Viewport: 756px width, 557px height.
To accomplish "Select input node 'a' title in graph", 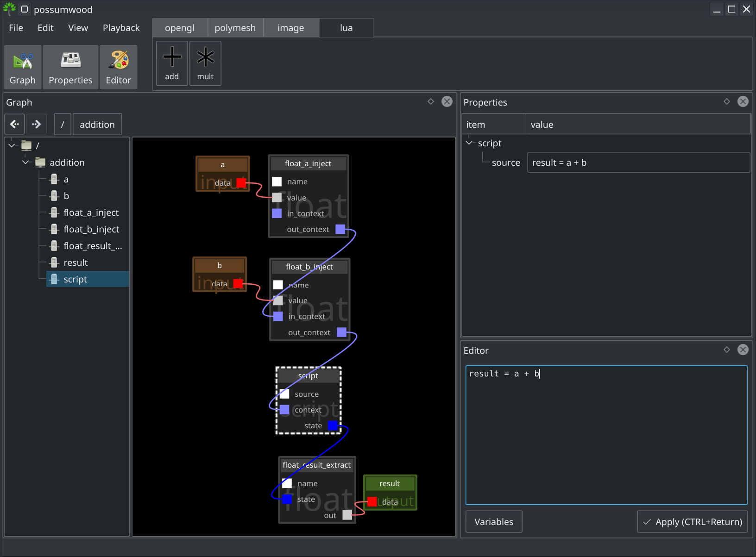I will pyautogui.click(x=223, y=164).
